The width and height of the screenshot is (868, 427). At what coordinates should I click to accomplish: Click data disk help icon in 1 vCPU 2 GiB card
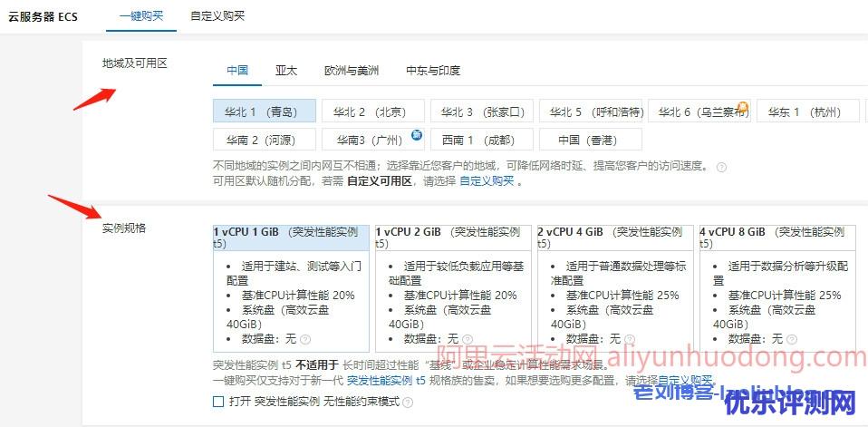(468, 339)
